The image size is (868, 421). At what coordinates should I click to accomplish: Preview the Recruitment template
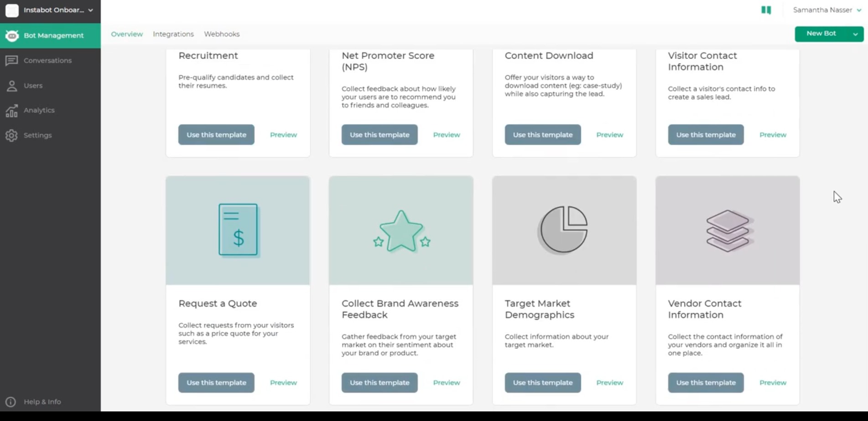[283, 135]
